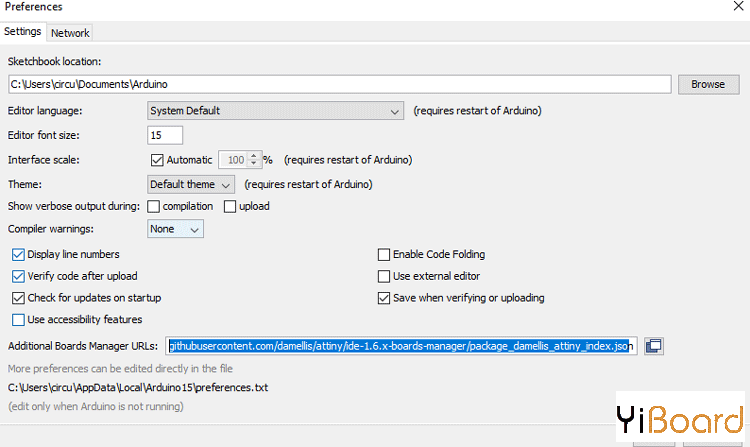Check Use external editor option
This screenshot has width=750, height=447.
click(383, 276)
